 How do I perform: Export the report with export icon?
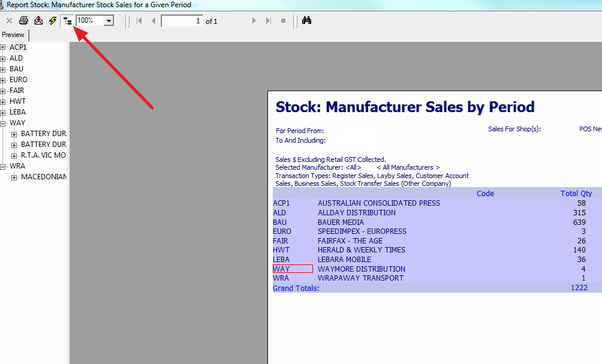[38, 21]
